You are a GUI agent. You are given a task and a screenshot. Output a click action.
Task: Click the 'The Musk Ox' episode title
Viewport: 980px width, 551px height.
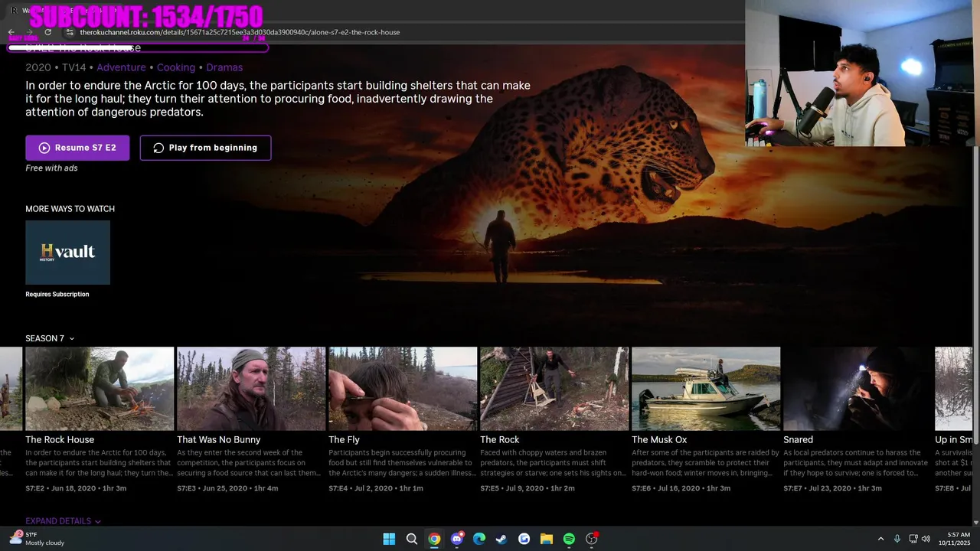(659, 440)
